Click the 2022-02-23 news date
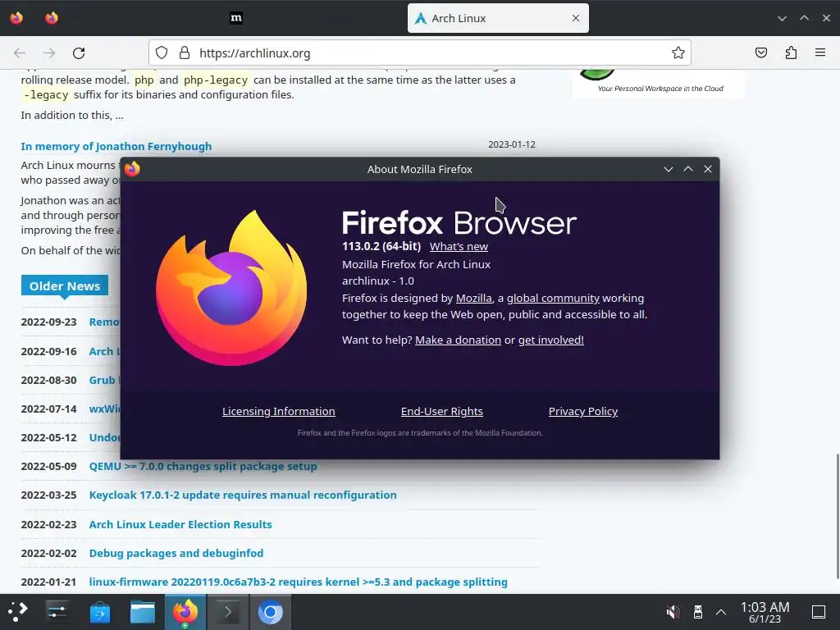The image size is (840, 630). click(x=48, y=524)
